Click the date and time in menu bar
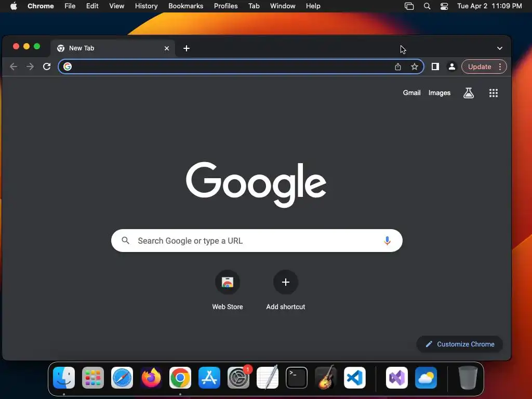Screen dimensions: 532x399 pos(489,6)
